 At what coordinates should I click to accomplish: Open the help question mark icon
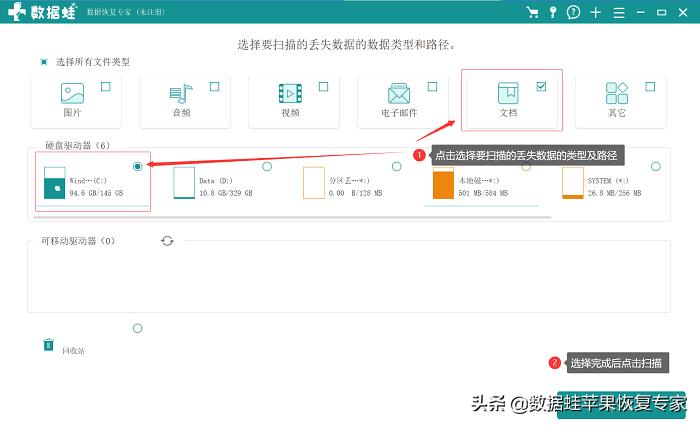(x=573, y=12)
